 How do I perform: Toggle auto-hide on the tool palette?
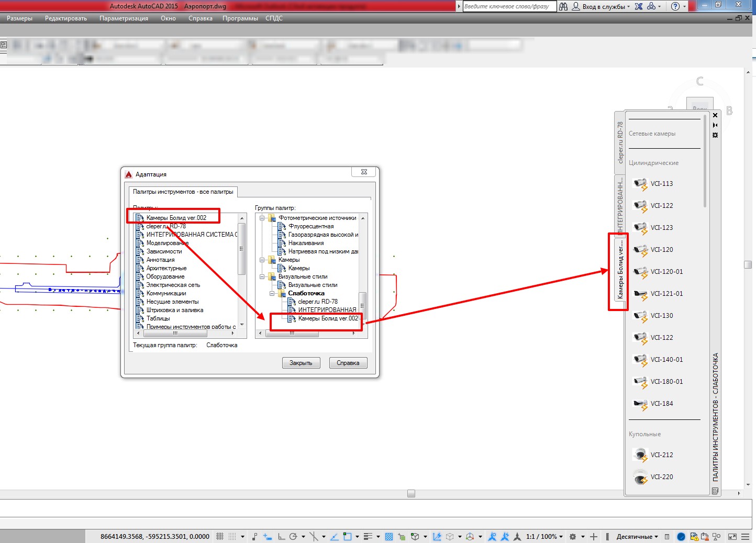point(715,125)
